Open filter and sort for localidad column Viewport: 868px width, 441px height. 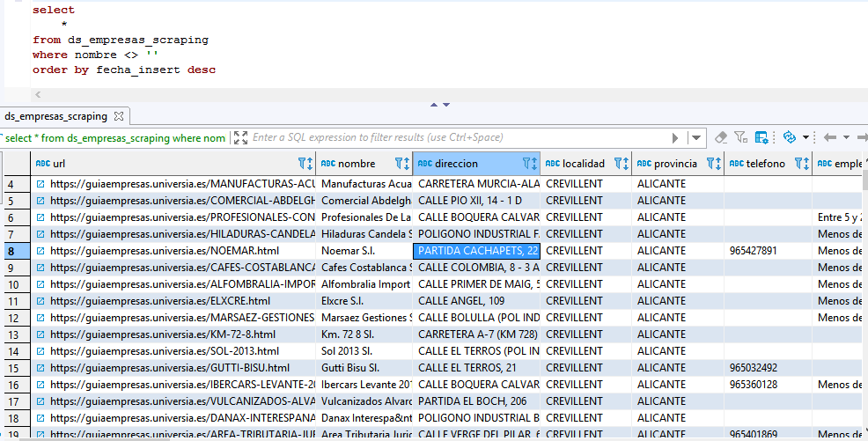[622, 163]
